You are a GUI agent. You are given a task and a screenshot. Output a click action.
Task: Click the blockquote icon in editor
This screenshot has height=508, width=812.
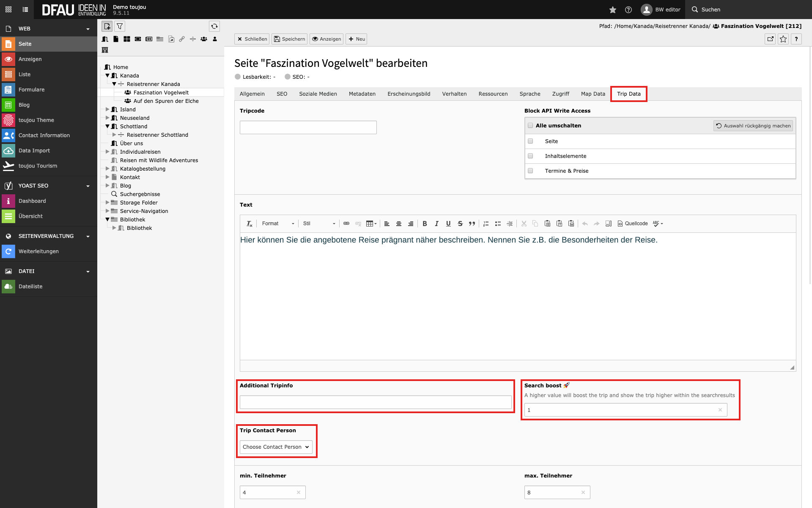point(472,224)
